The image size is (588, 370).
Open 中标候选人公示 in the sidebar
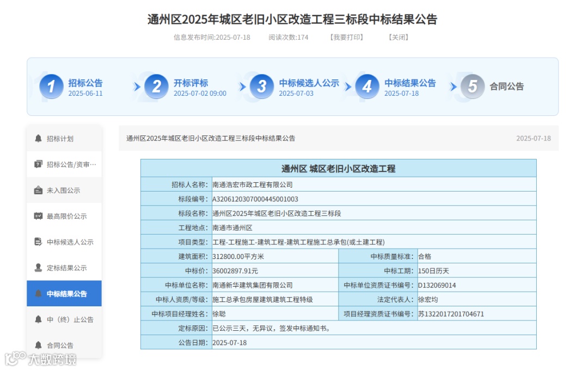[64, 242]
